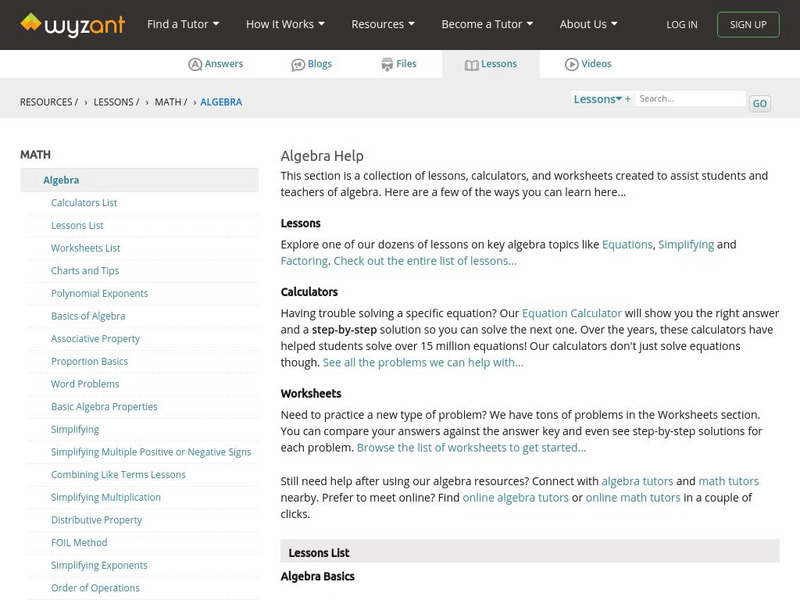Open the Files section icon
This screenshot has height=600, width=800.
(x=387, y=64)
